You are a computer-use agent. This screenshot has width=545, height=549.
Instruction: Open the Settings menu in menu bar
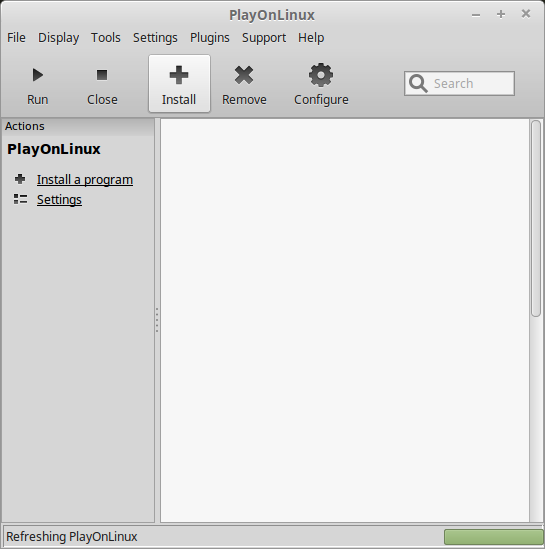click(x=155, y=37)
